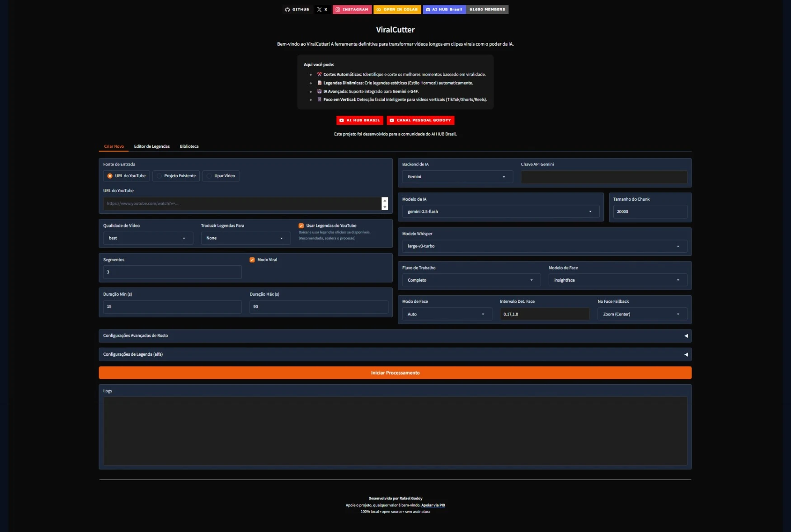Open AI HUB Brasil Discord badge
The height and width of the screenshot is (532, 791).
pos(466,9)
